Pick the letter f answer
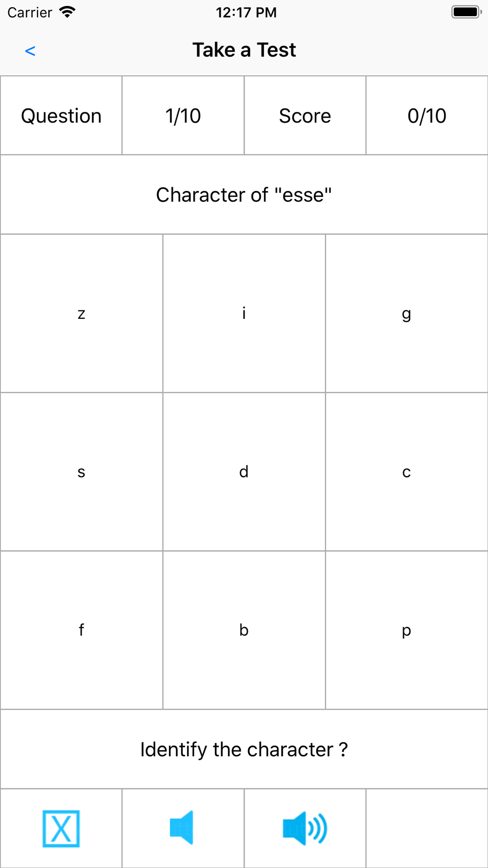 point(81,630)
